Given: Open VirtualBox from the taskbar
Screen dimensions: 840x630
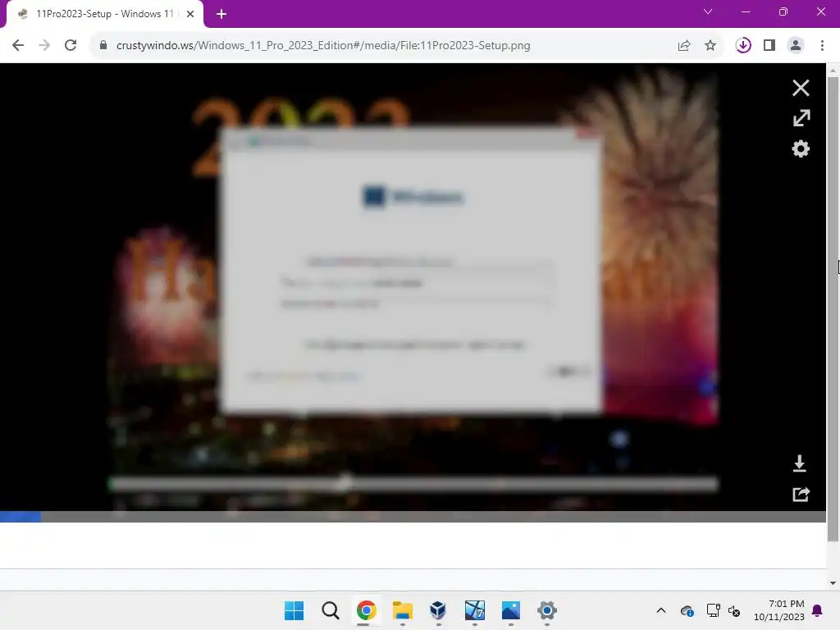Looking at the screenshot, I should (x=438, y=610).
